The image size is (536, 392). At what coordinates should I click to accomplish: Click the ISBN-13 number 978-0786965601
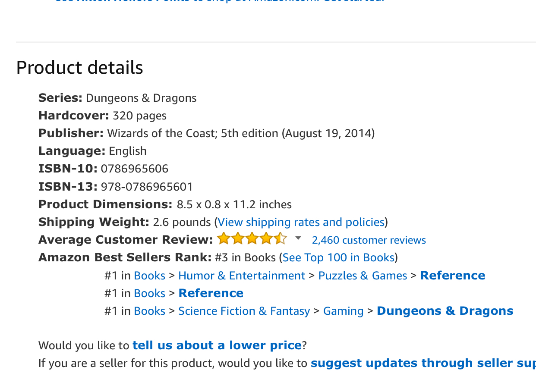click(147, 187)
